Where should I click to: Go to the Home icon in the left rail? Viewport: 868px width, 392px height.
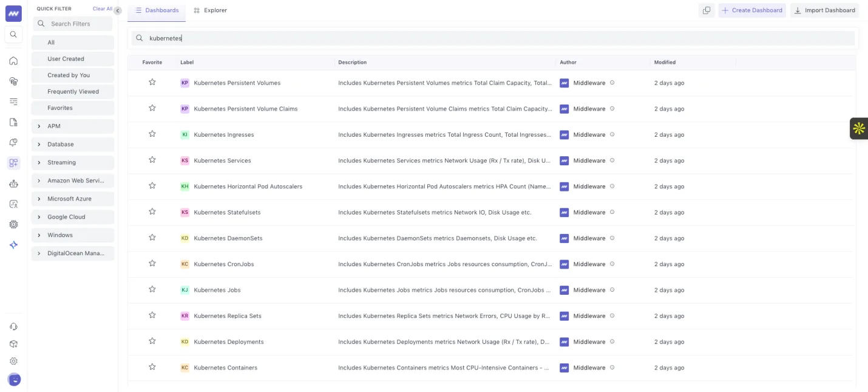[13, 61]
